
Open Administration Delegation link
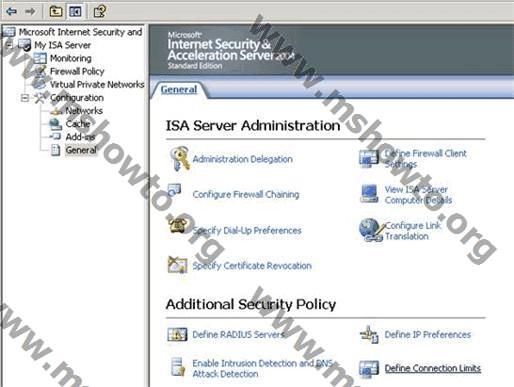click(243, 159)
